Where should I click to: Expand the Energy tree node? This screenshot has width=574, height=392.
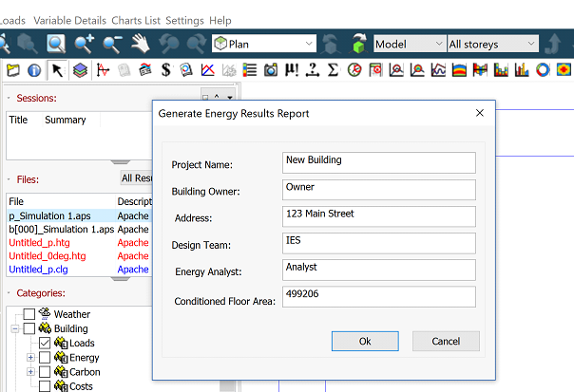pos(30,358)
